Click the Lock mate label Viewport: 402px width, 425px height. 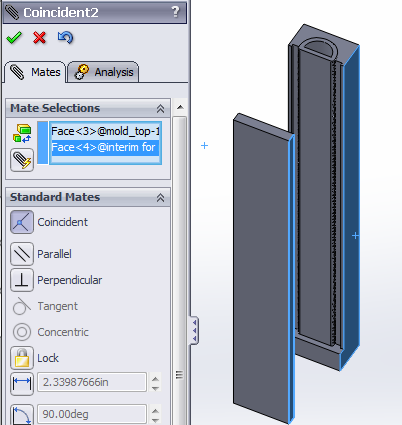coord(48,358)
